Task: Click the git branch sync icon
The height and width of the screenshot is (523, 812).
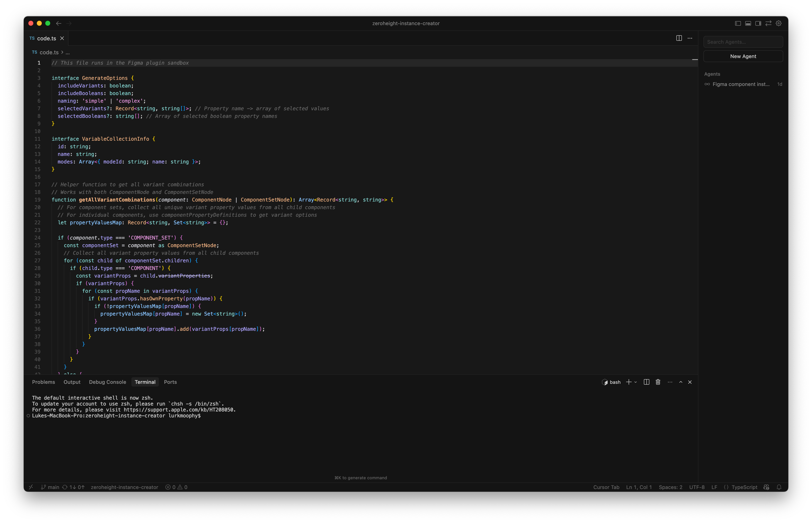Action: 64,487
